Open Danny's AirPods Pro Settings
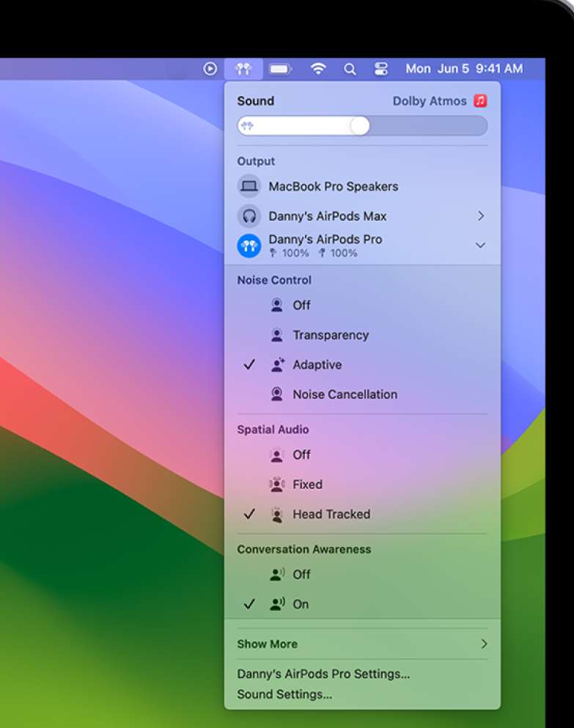 323,674
